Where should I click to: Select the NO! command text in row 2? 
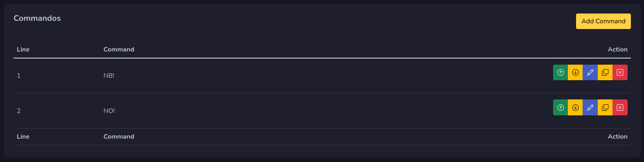click(x=109, y=111)
